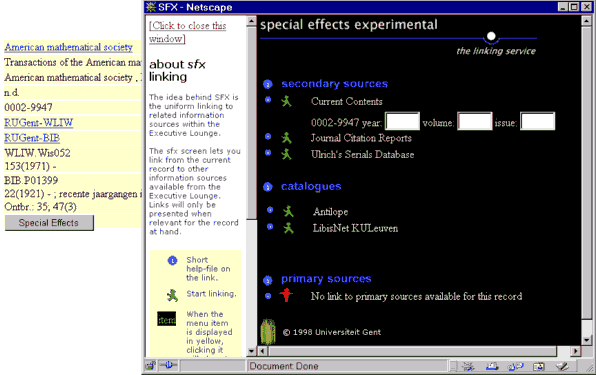The image size is (596, 375).
Task: Click the catalogues heading
Action: click(311, 186)
